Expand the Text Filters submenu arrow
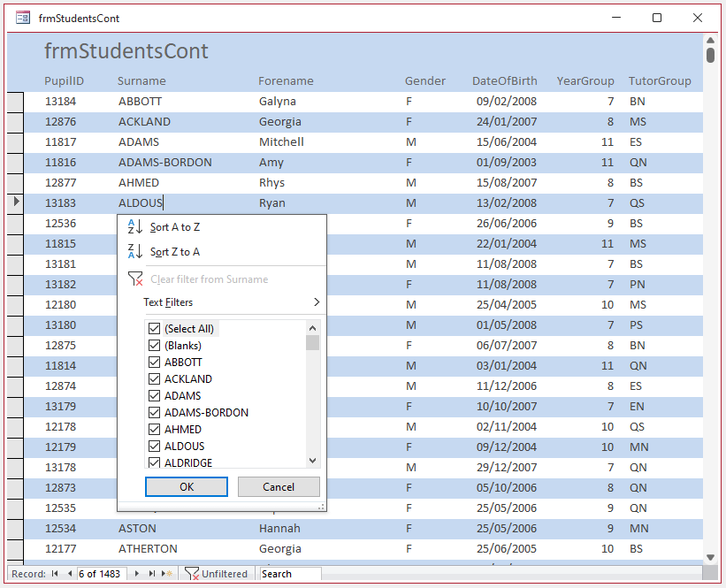Image resolution: width=726 pixels, height=588 pixels. pos(317,302)
